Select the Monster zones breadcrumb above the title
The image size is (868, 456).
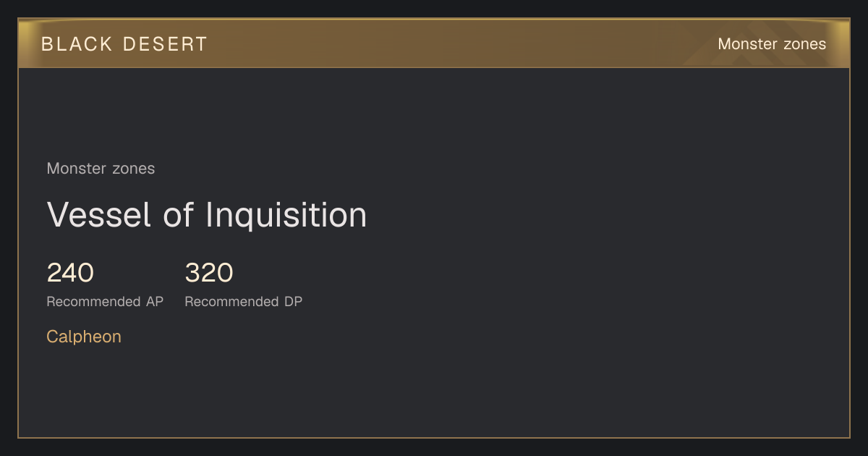101,169
